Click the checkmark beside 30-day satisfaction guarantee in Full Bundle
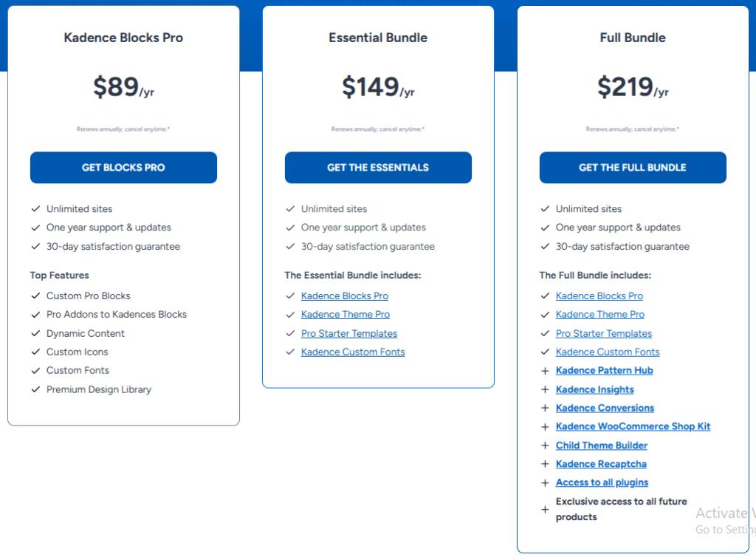 (x=544, y=246)
